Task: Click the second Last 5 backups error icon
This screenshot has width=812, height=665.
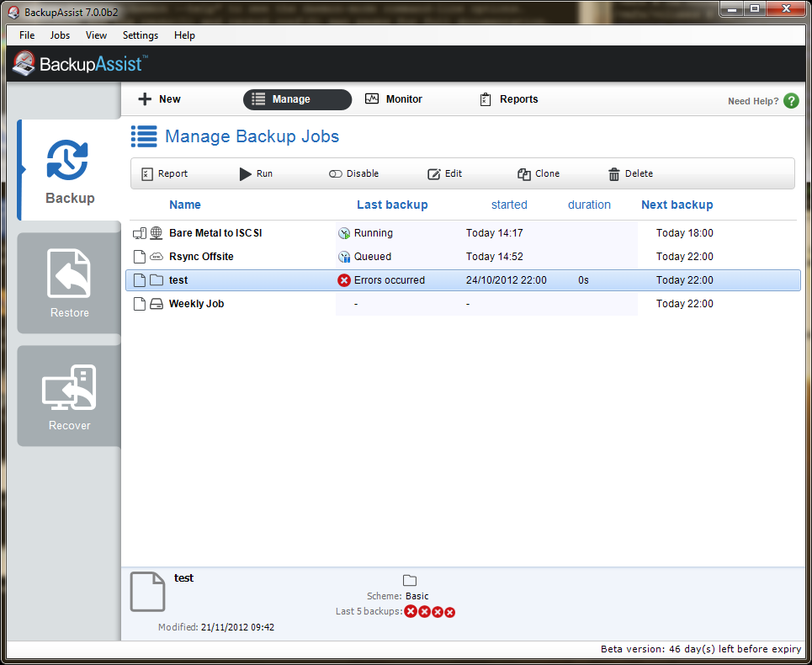Action: (424, 612)
